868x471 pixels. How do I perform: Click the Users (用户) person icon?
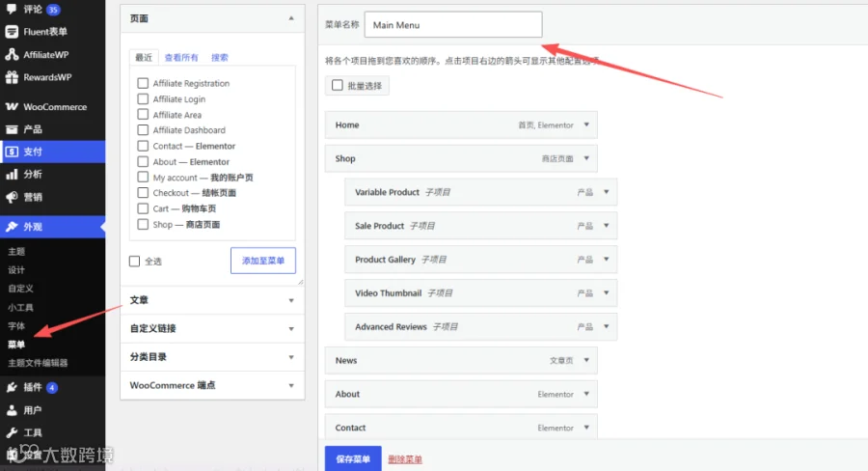pos(11,410)
